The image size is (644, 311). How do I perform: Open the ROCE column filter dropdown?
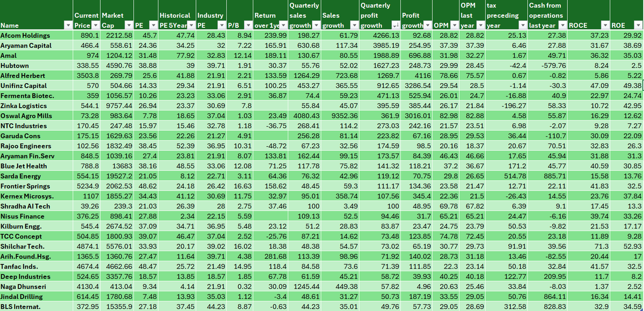click(x=605, y=25)
